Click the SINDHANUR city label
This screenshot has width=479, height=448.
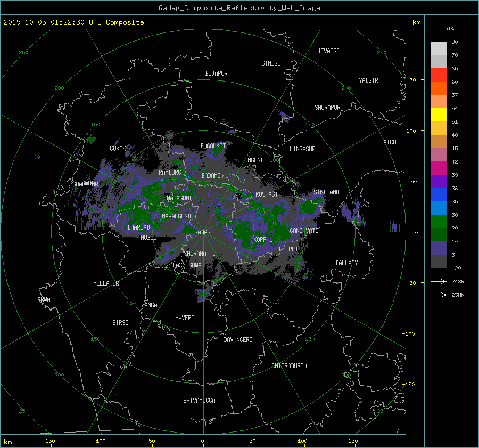coord(328,192)
